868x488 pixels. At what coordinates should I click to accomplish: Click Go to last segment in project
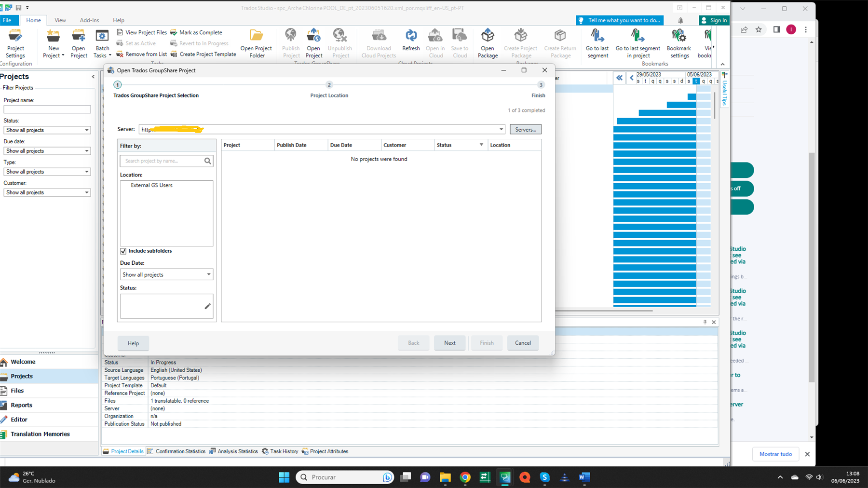(x=637, y=43)
